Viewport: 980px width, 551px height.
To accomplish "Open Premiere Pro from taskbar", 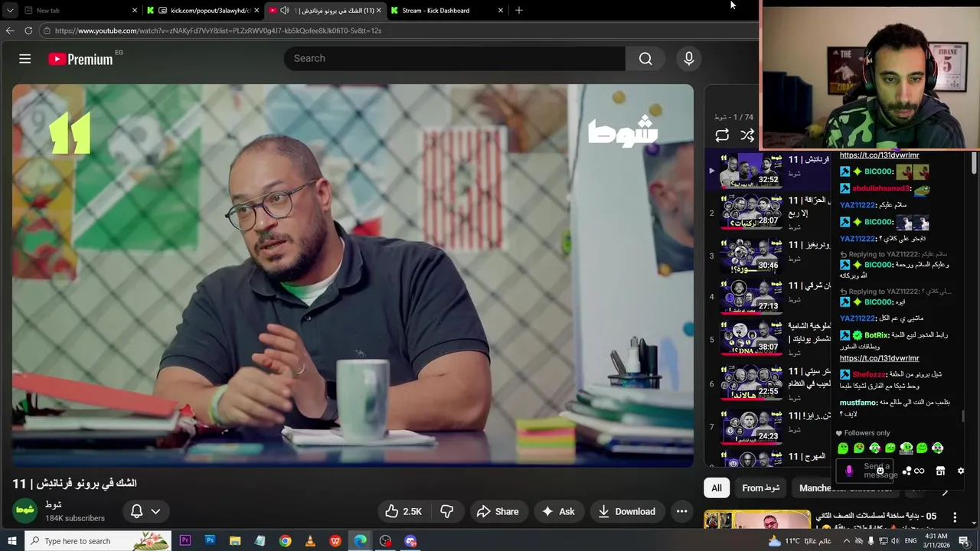I will tap(185, 541).
